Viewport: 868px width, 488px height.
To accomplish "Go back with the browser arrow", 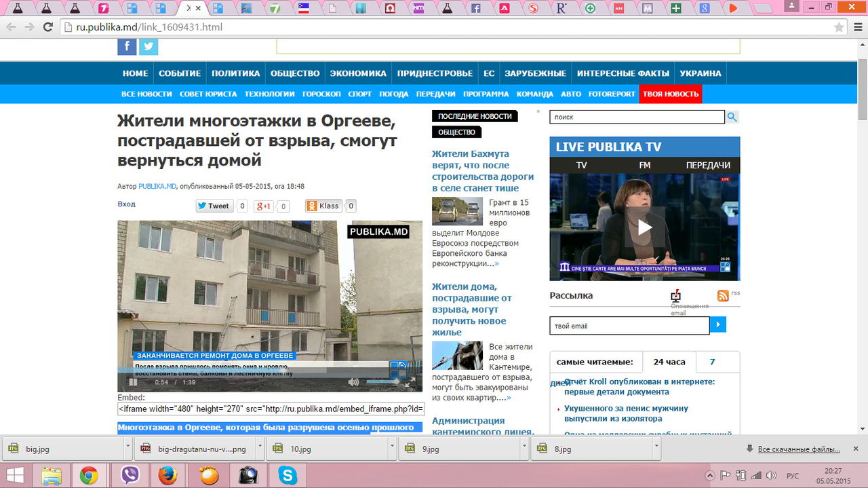I will click(11, 27).
